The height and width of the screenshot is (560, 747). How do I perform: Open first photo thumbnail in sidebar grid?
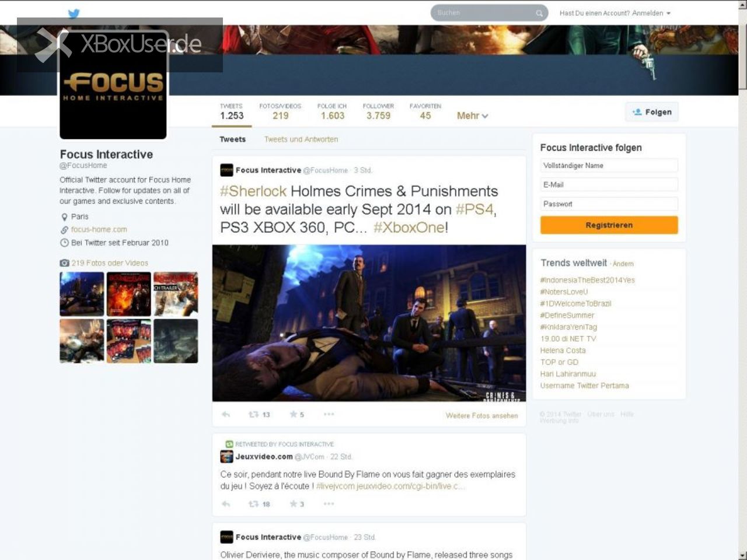[82, 294]
